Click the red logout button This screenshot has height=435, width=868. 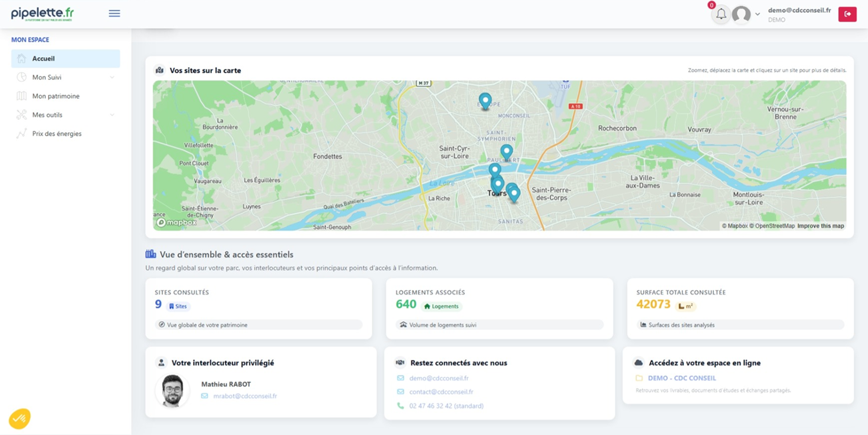coord(847,14)
